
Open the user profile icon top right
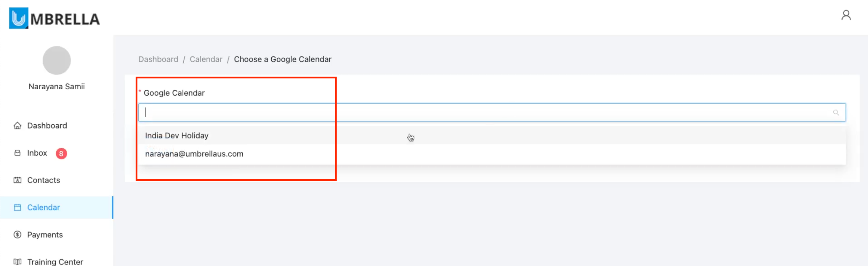[846, 15]
